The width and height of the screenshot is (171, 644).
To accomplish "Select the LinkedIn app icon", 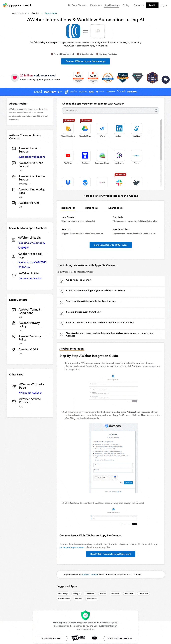I will click(x=119, y=128).
